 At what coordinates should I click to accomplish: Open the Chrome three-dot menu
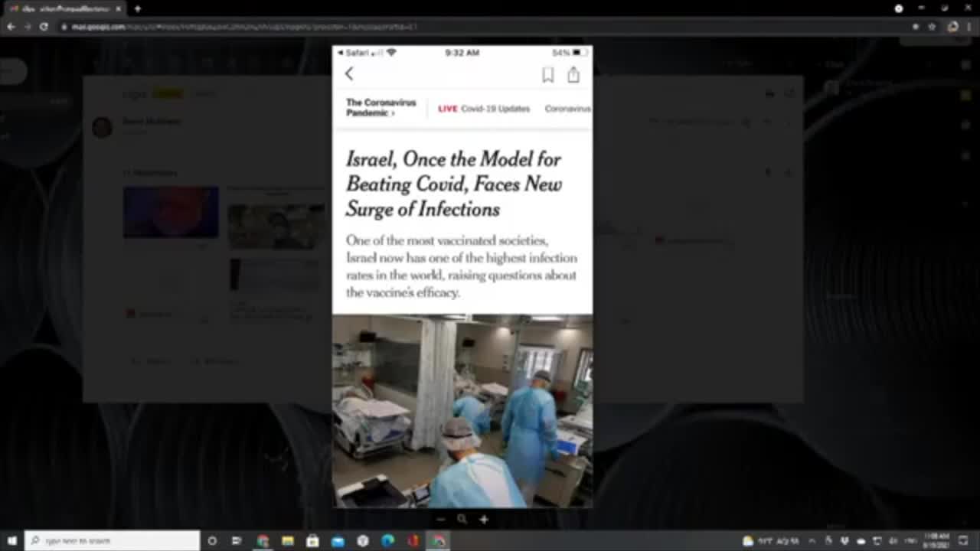coord(969,26)
